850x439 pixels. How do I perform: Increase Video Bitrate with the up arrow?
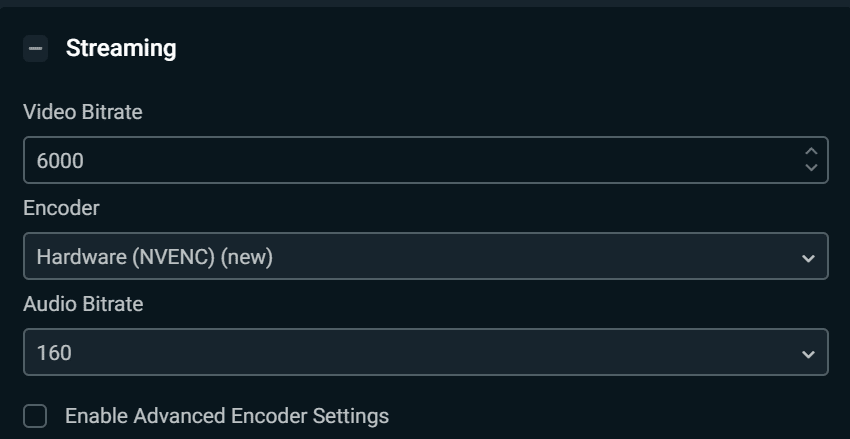coord(811,152)
